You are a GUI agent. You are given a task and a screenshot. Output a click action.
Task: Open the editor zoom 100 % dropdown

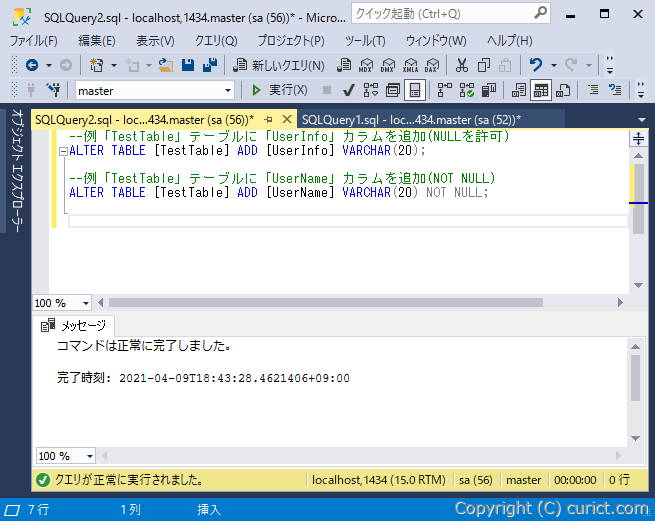(86, 303)
